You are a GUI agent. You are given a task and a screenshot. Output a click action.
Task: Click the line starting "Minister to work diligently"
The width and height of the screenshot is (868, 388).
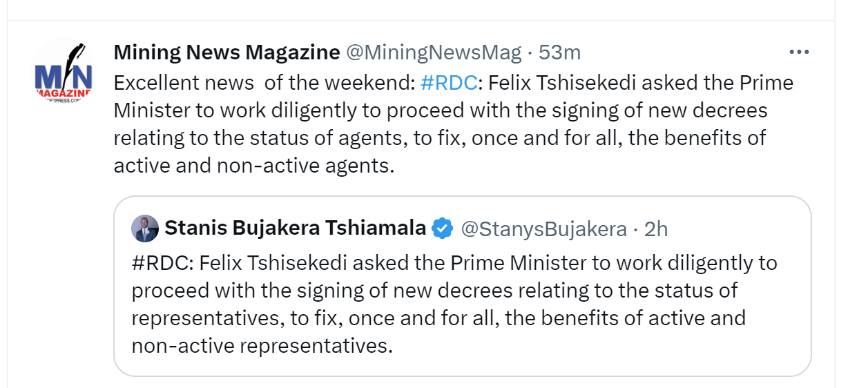pyautogui.click(x=440, y=110)
